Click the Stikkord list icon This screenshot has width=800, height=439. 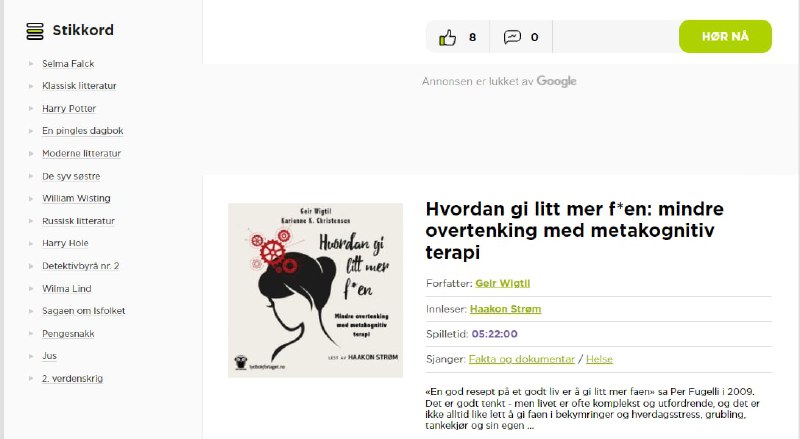tap(35, 31)
